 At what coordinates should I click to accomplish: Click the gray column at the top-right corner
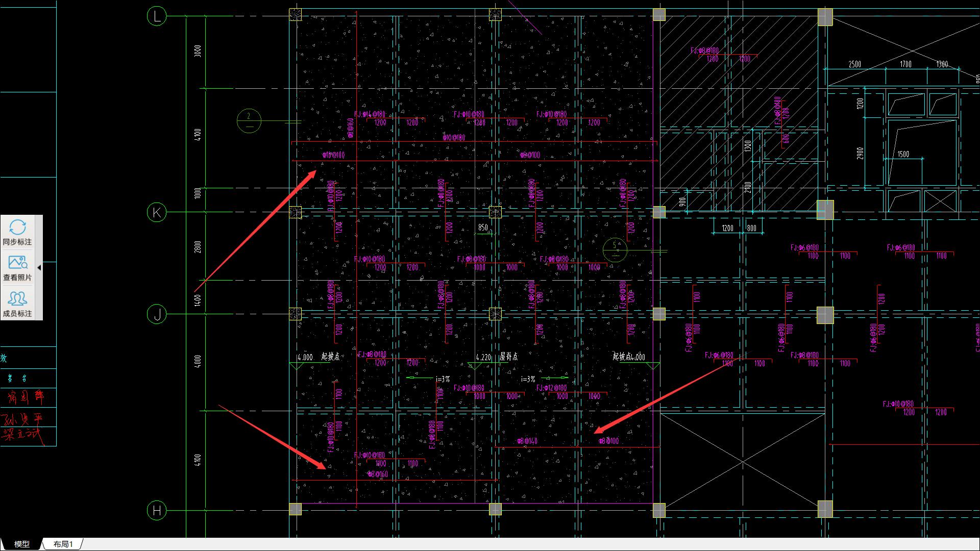tap(825, 17)
